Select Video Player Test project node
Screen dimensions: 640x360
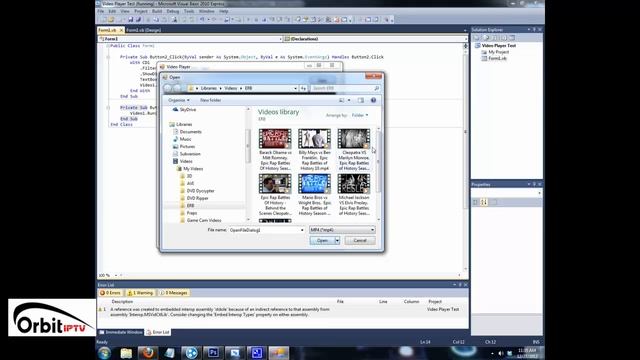click(x=496, y=46)
